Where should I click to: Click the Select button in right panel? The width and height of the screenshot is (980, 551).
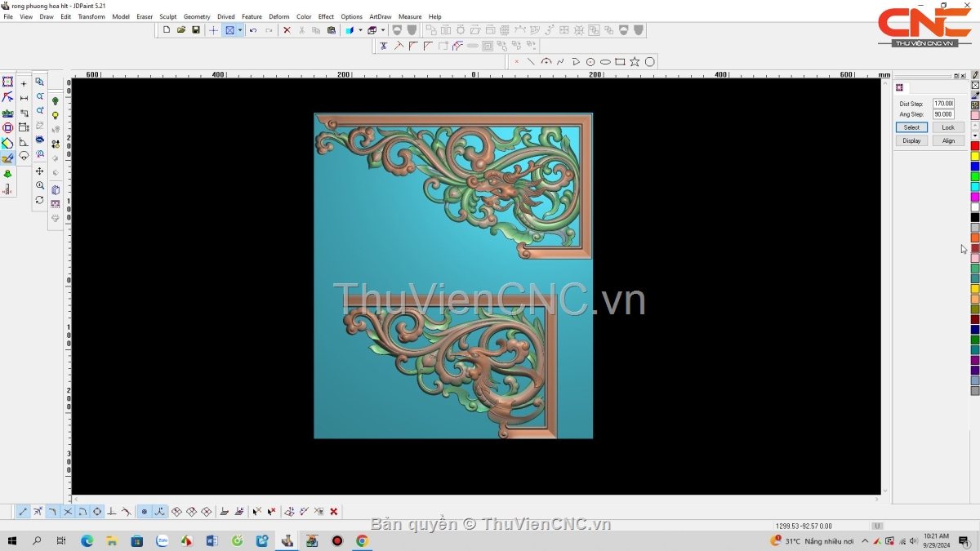tap(911, 127)
